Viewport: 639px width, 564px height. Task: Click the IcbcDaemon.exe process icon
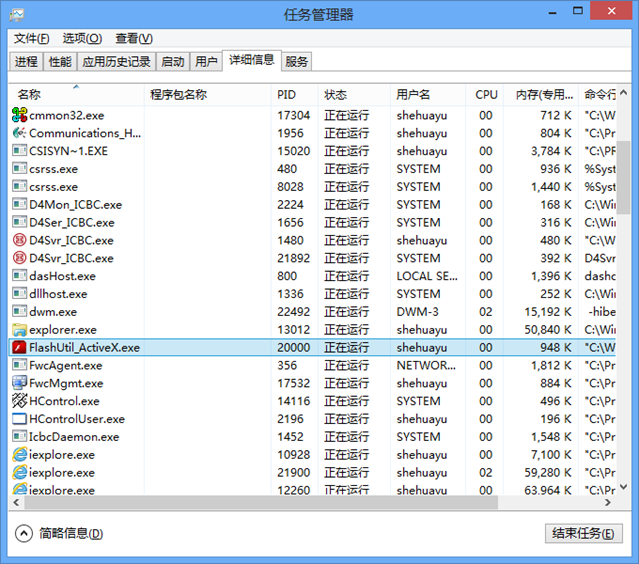click(x=19, y=437)
